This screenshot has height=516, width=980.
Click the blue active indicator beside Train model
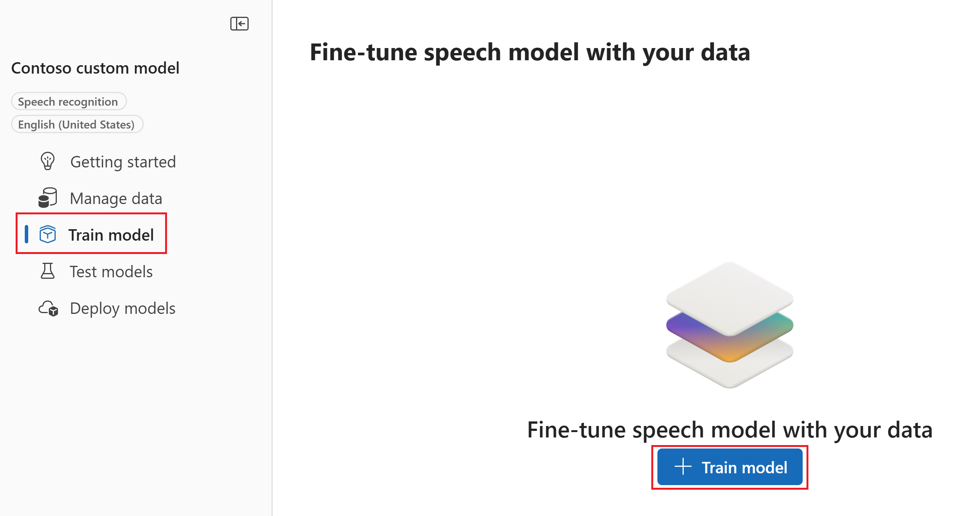(26, 234)
